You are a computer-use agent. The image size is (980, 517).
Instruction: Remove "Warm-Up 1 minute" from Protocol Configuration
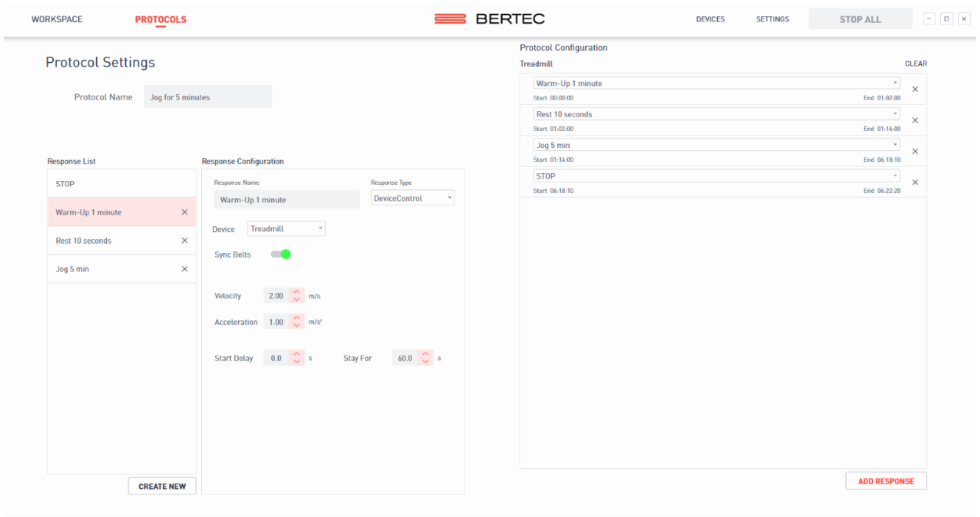point(915,90)
